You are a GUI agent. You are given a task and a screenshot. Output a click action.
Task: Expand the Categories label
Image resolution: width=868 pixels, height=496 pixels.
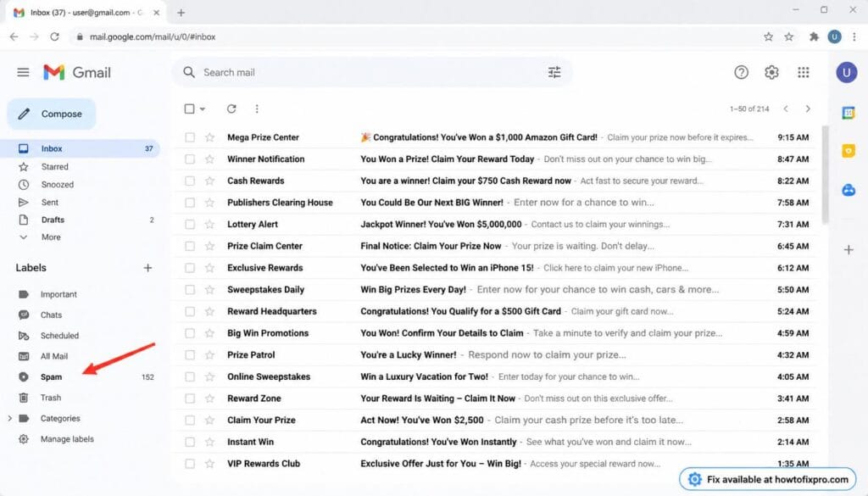[x=9, y=419]
